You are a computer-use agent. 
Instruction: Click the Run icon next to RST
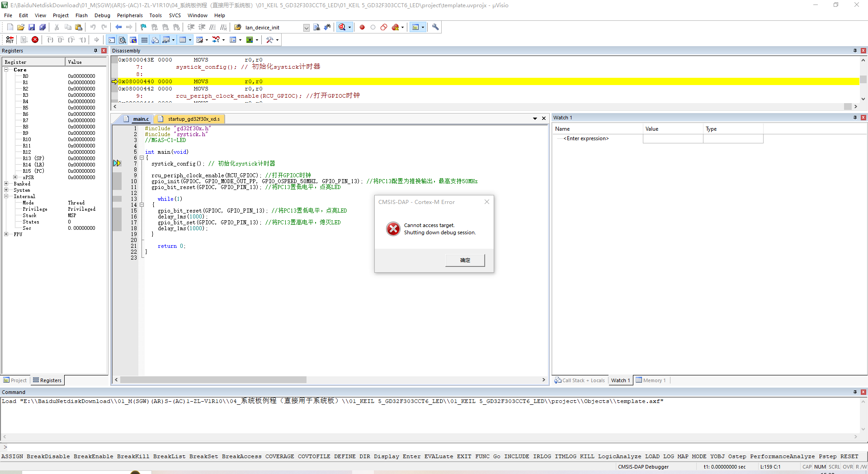(24, 40)
